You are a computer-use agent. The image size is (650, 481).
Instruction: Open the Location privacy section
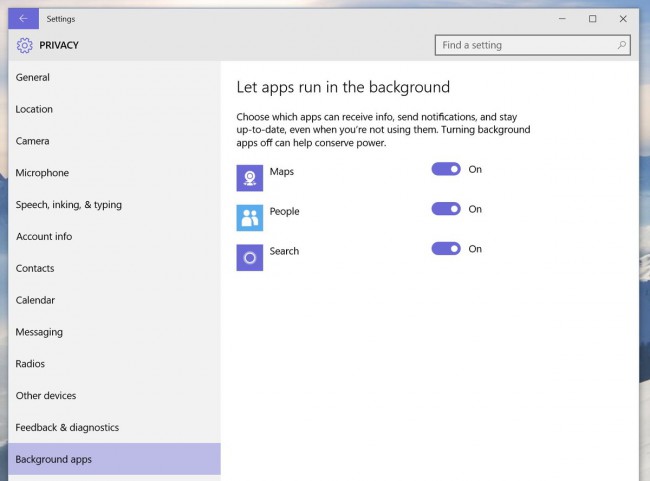[114, 109]
